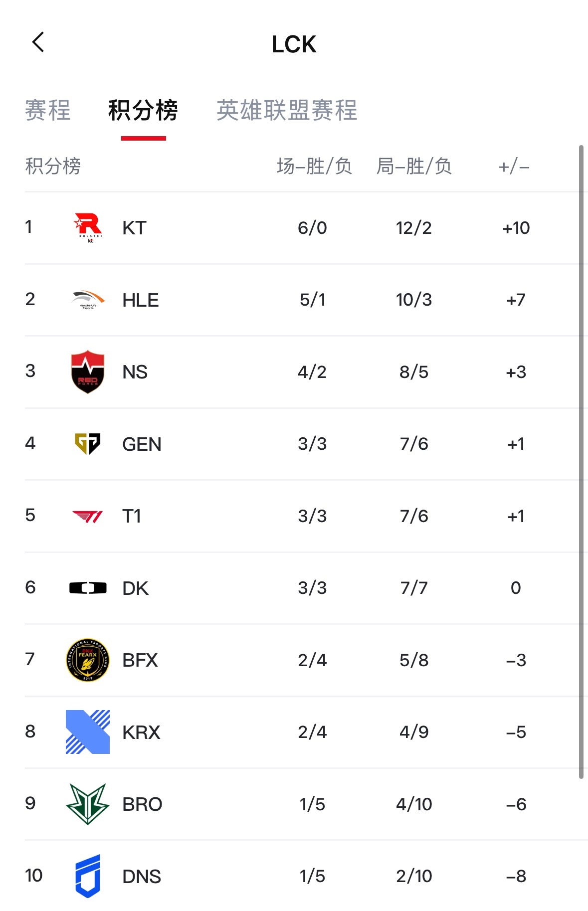
Task: Switch to the 赛程 tab
Action: (x=48, y=110)
